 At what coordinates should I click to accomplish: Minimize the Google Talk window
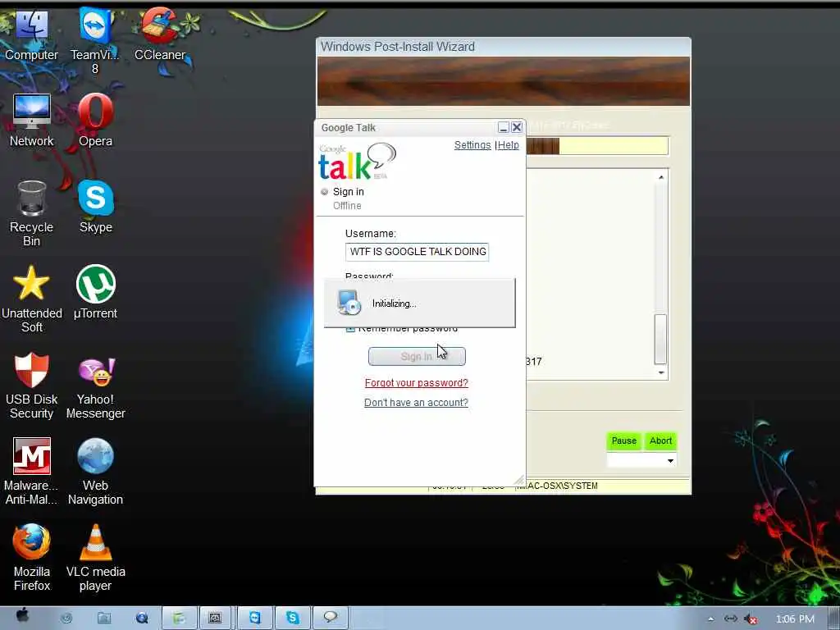[503, 127]
